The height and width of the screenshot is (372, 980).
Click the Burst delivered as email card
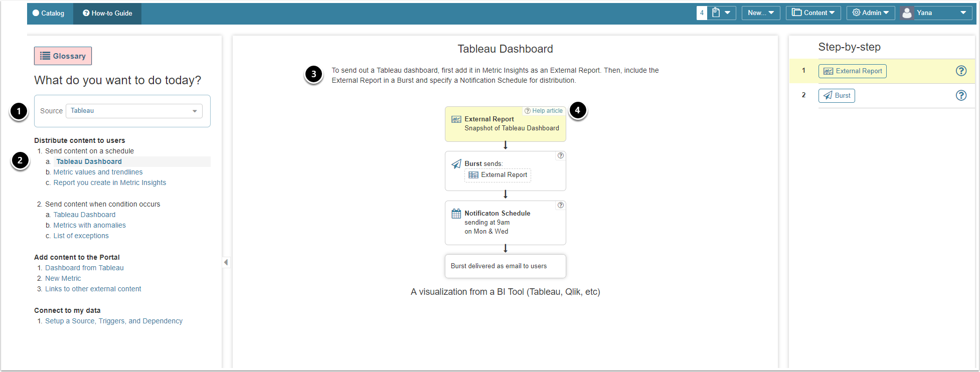click(x=506, y=266)
